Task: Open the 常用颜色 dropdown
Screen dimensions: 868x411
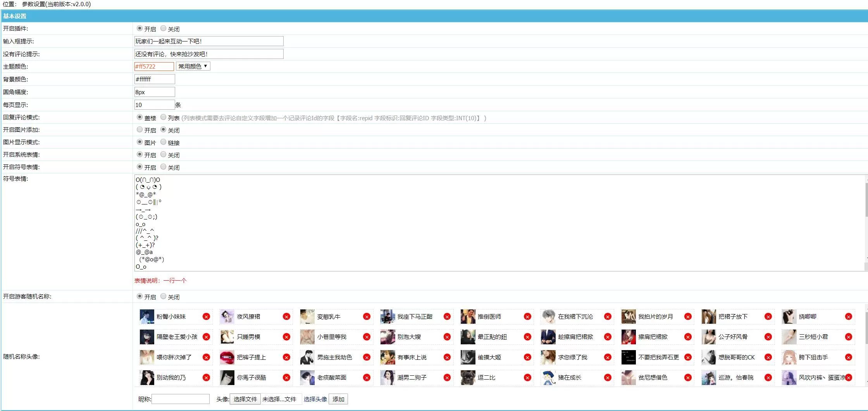Action: (x=193, y=66)
